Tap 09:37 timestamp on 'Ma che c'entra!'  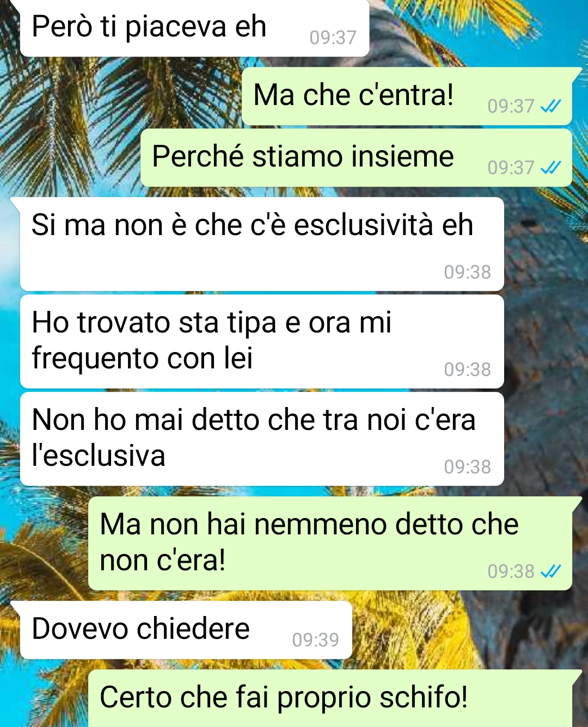click(x=511, y=106)
